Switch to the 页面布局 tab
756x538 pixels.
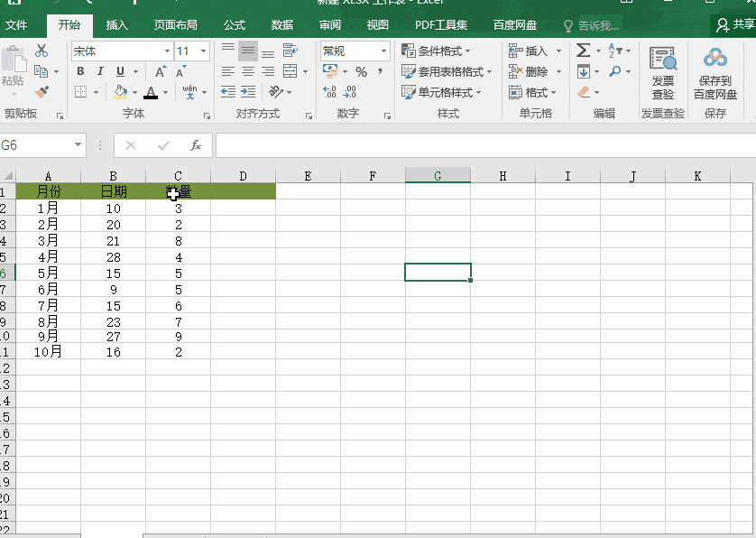(x=176, y=25)
